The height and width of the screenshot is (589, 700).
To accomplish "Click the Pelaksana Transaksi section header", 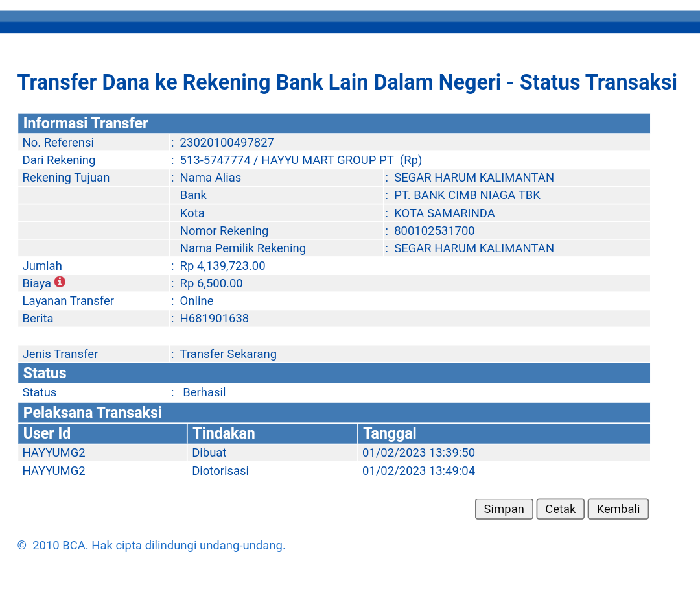I will point(93,413).
